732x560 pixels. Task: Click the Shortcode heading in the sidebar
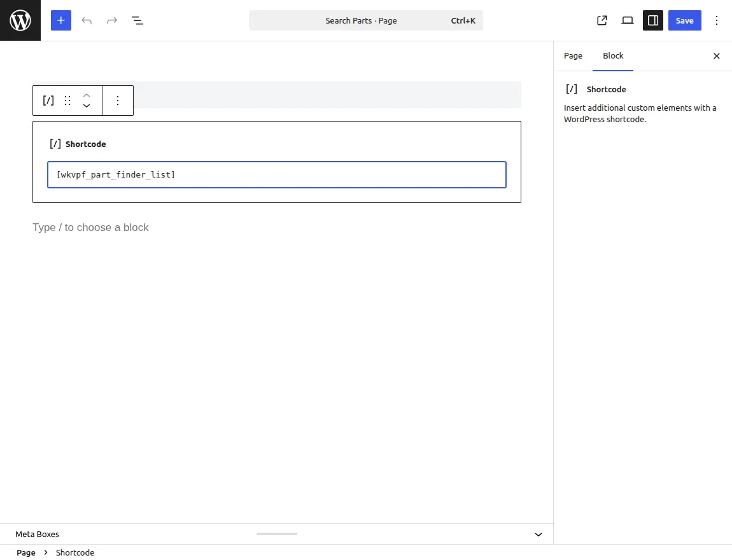coord(607,89)
